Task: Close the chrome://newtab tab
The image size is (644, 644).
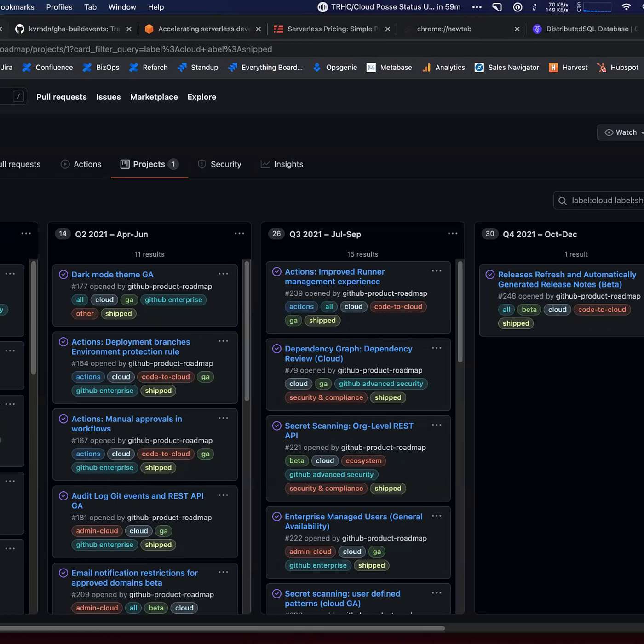Action: (517, 29)
